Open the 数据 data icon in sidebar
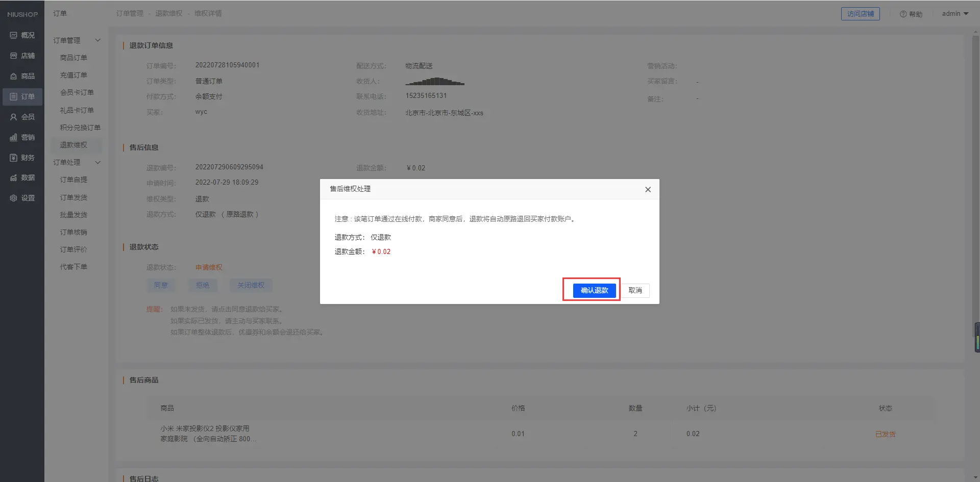This screenshot has height=482, width=980. [14, 177]
